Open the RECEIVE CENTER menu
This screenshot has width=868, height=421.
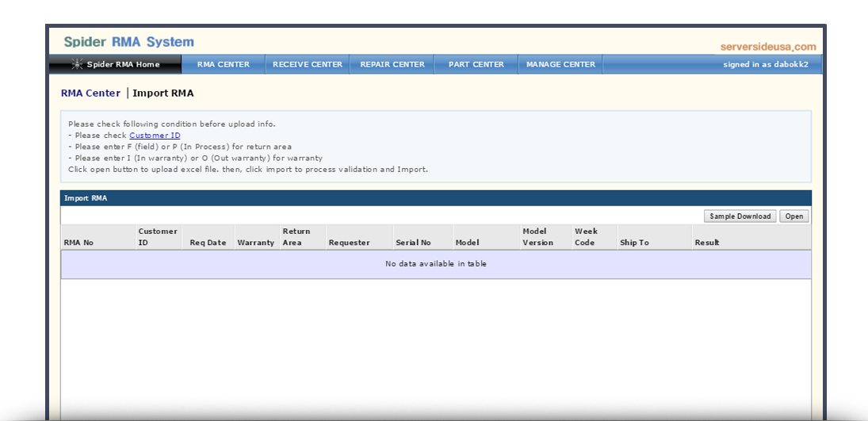(308, 64)
